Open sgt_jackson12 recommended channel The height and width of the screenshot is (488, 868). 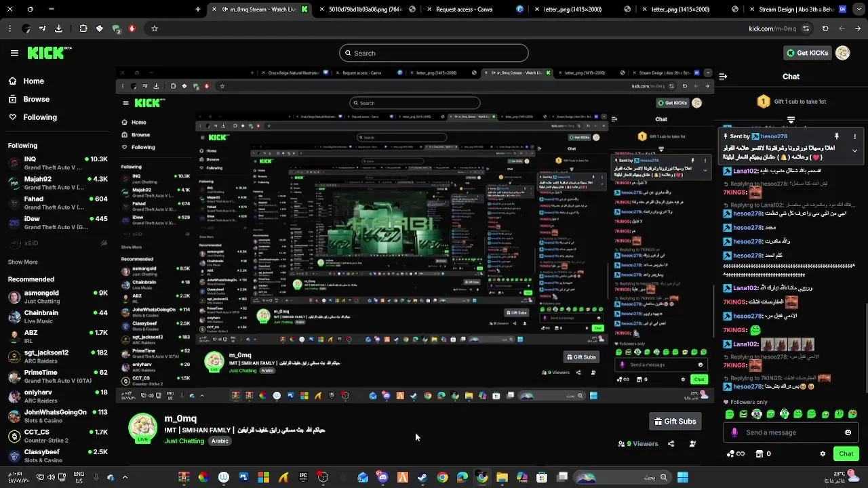(x=58, y=357)
